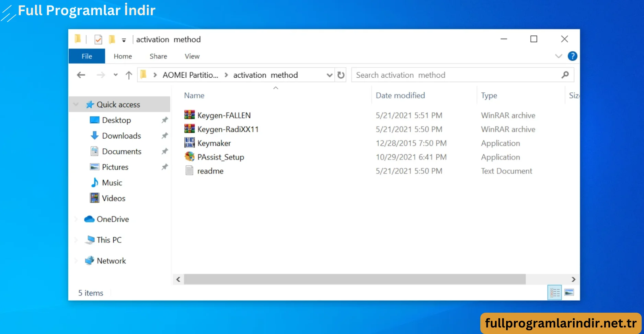
Task: Select the Keymaker application icon
Action: pyautogui.click(x=189, y=143)
